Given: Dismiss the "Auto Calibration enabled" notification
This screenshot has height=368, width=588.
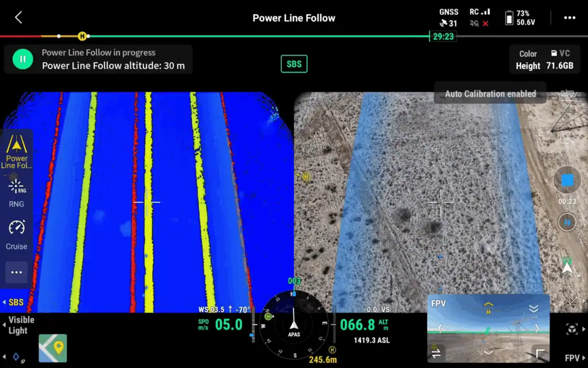Looking at the screenshot, I should pyautogui.click(x=490, y=94).
